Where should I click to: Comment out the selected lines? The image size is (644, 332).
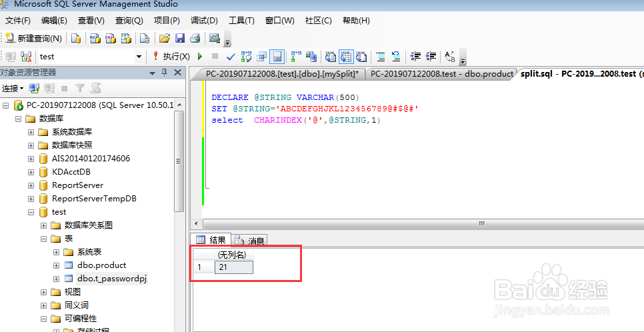[381, 56]
